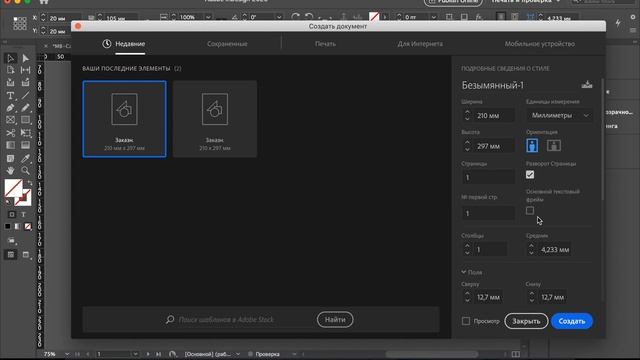Open view options in the toolbox
Viewport: 640px width, 360px height.
(11, 240)
